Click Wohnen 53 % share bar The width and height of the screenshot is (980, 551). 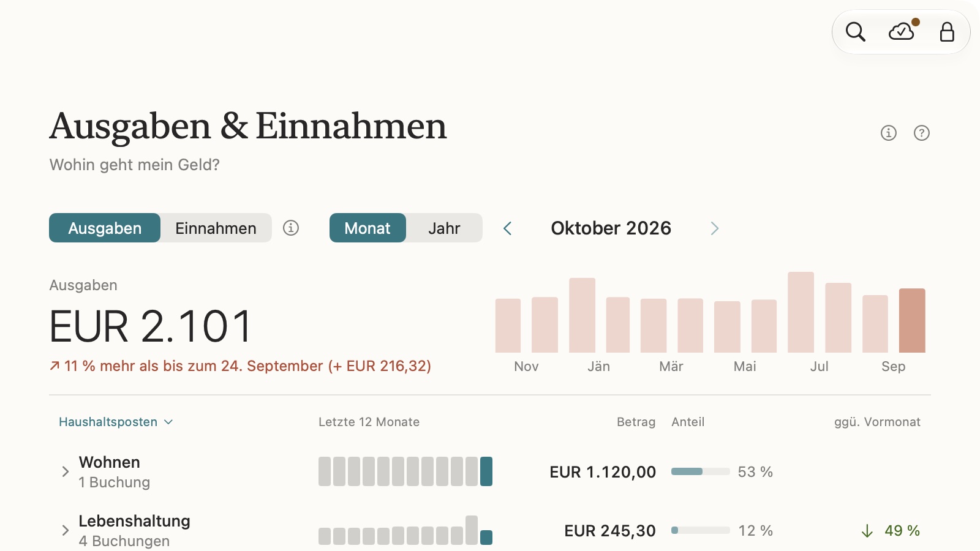tap(701, 471)
